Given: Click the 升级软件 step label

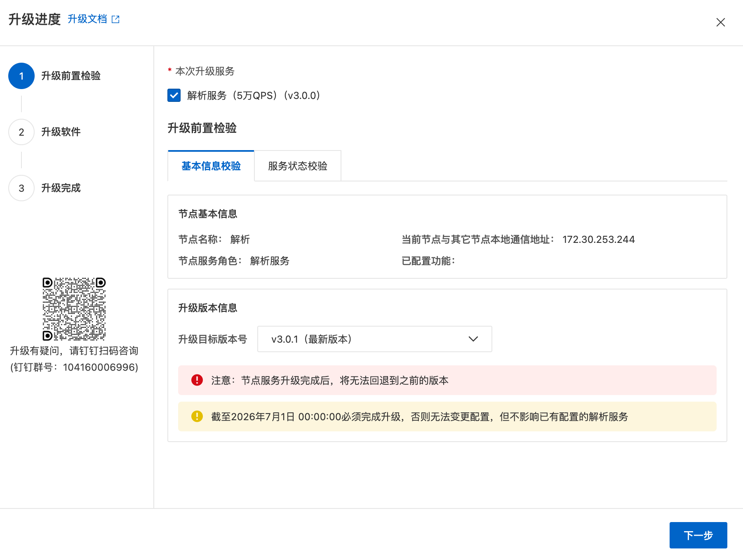Looking at the screenshot, I should [61, 132].
